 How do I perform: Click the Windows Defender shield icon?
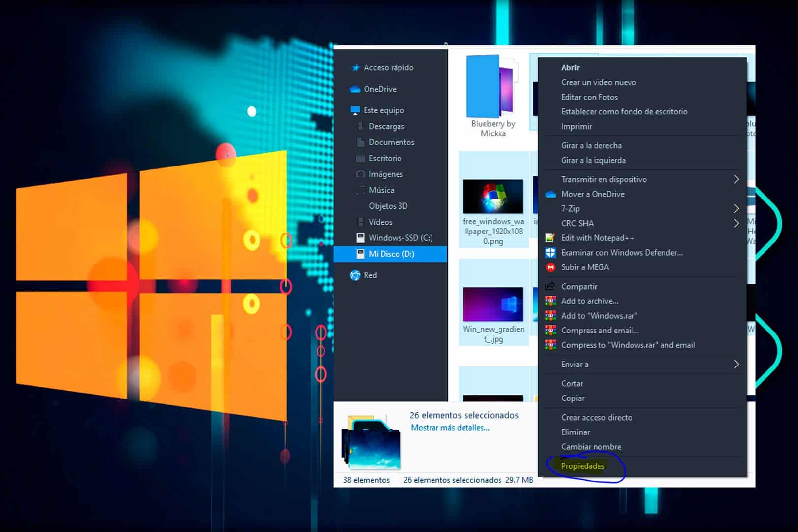550,252
